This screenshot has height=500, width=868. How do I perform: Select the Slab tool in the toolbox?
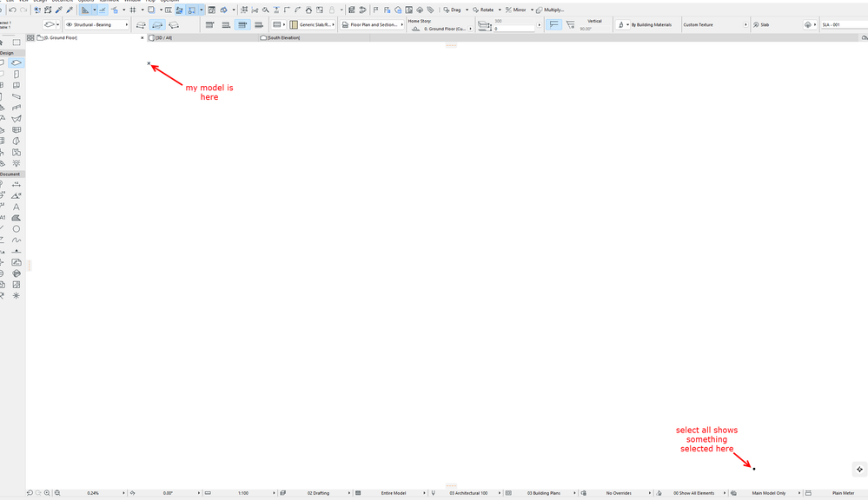click(x=16, y=63)
